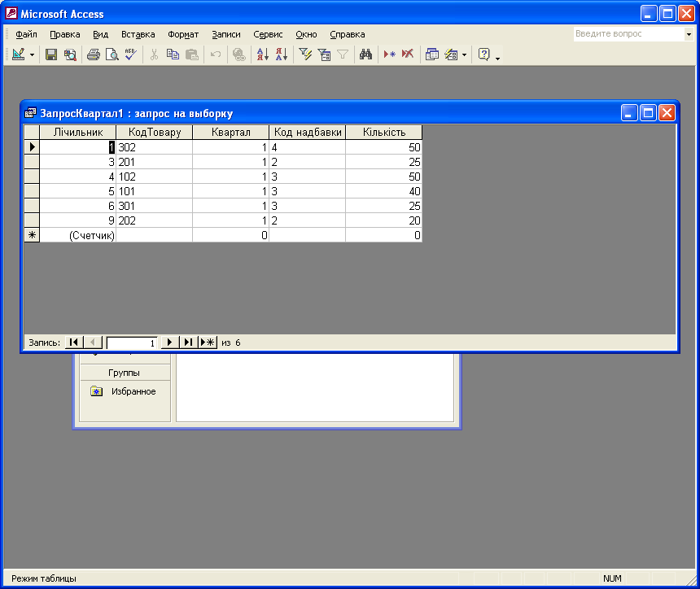Open the Справка menu
700x589 pixels.
coord(348,34)
